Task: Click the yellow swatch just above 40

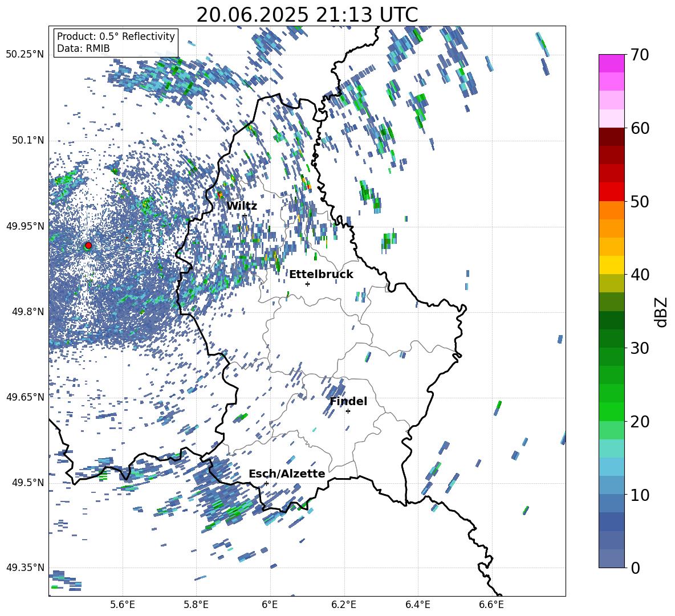Action: pos(611,265)
